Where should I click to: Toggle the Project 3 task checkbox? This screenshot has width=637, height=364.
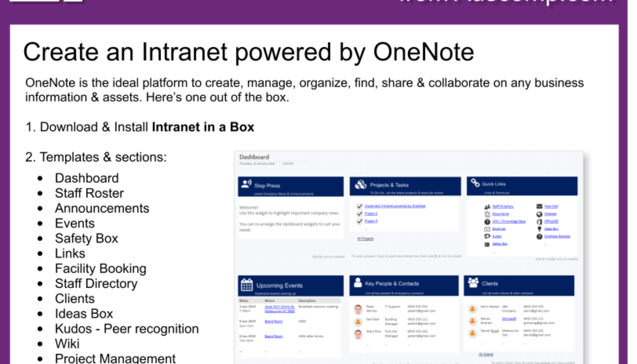[360, 221]
